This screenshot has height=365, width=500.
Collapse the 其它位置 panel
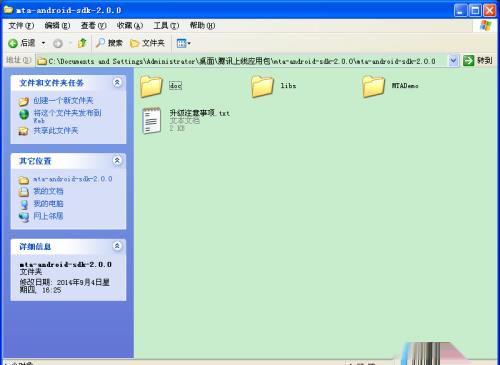(x=117, y=161)
